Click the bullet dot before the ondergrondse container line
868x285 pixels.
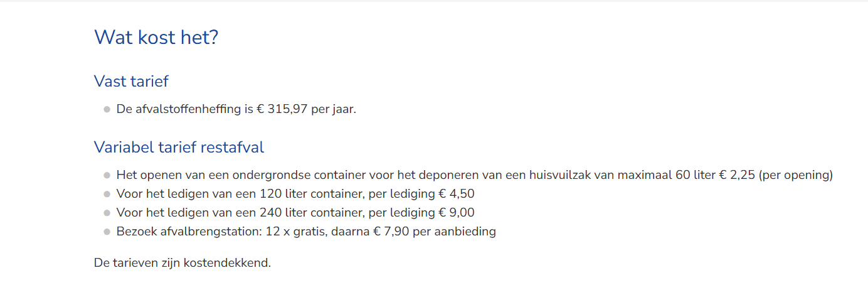point(107,175)
